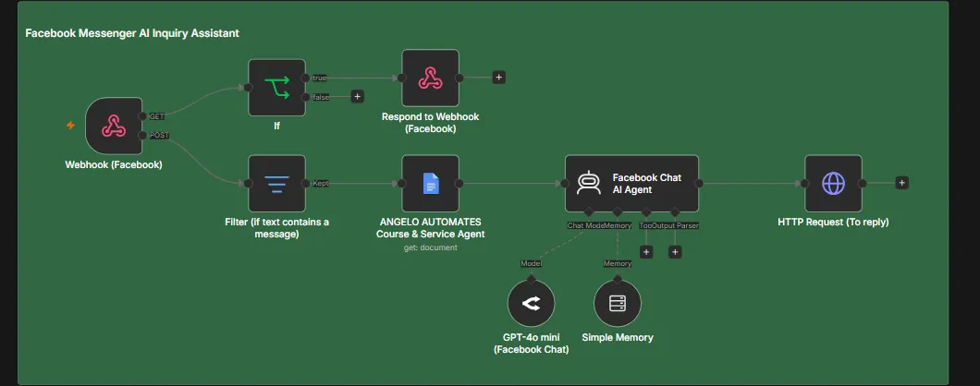Click the orange lightning trigger icon

click(x=70, y=126)
